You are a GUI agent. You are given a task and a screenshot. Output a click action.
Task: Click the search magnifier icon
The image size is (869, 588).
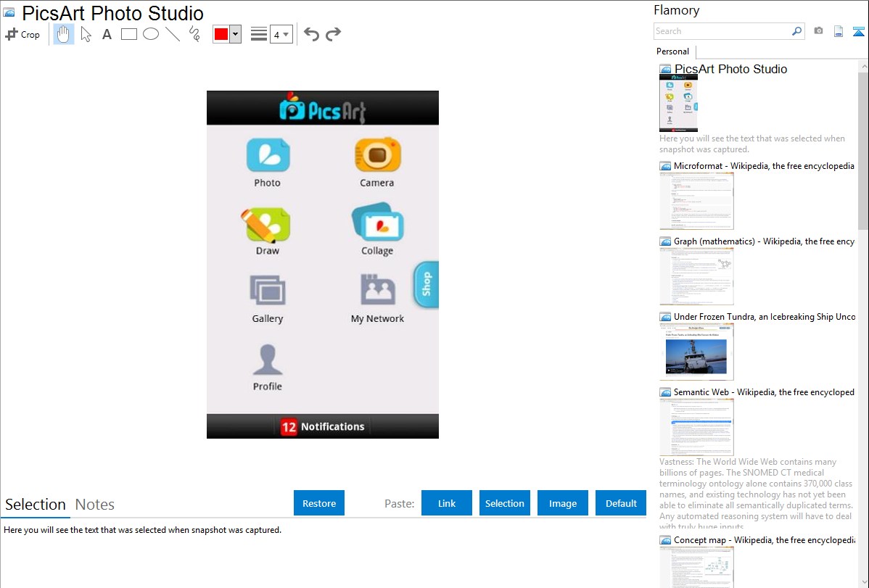[796, 31]
